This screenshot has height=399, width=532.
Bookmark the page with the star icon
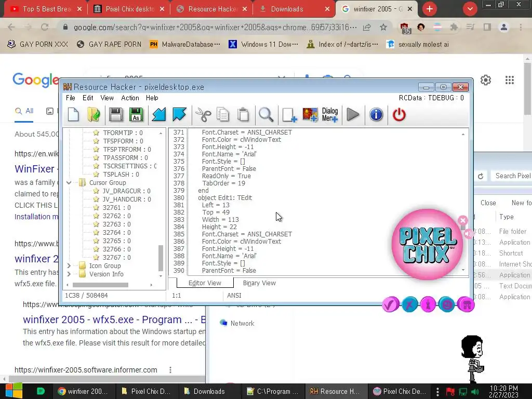[383, 27]
